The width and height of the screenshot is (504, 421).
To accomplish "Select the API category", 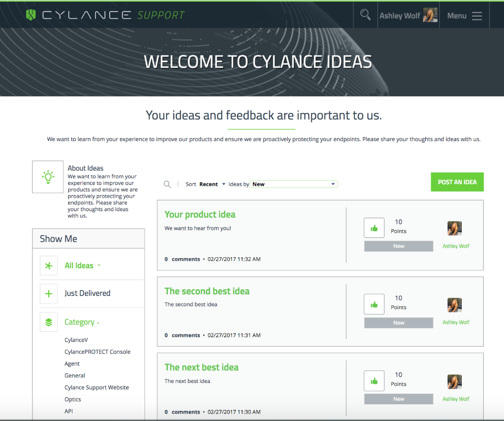I will pos(69,411).
